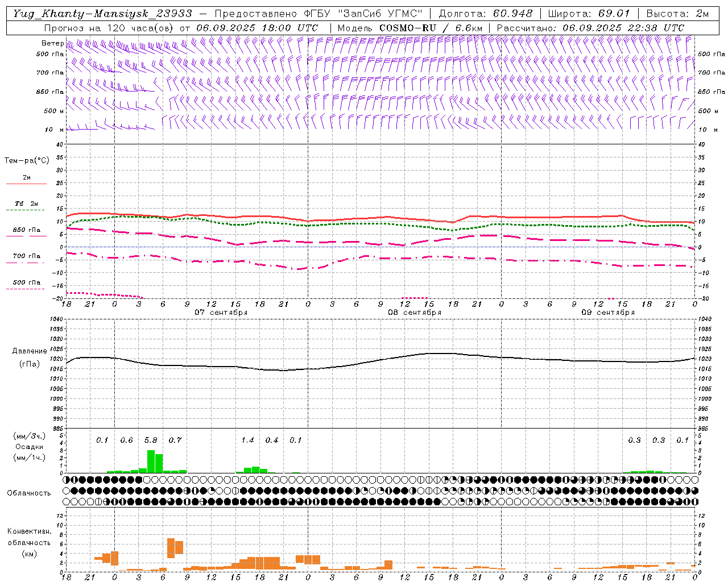Click the latitude value Широта: 69.01
Image resolution: width=728 pixels, height=582 pixels.
coord(589,14)
